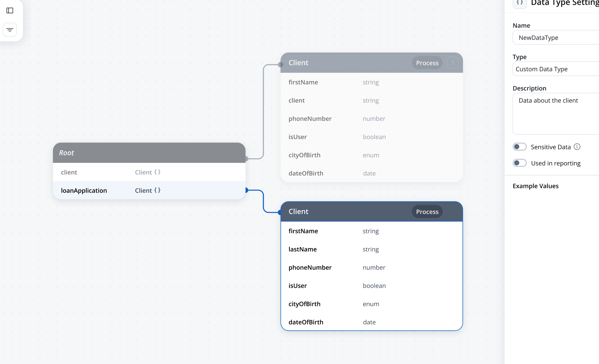Screen dimensions: 599x364
Task: Select the client row in Root
Action: pos(149,172)
